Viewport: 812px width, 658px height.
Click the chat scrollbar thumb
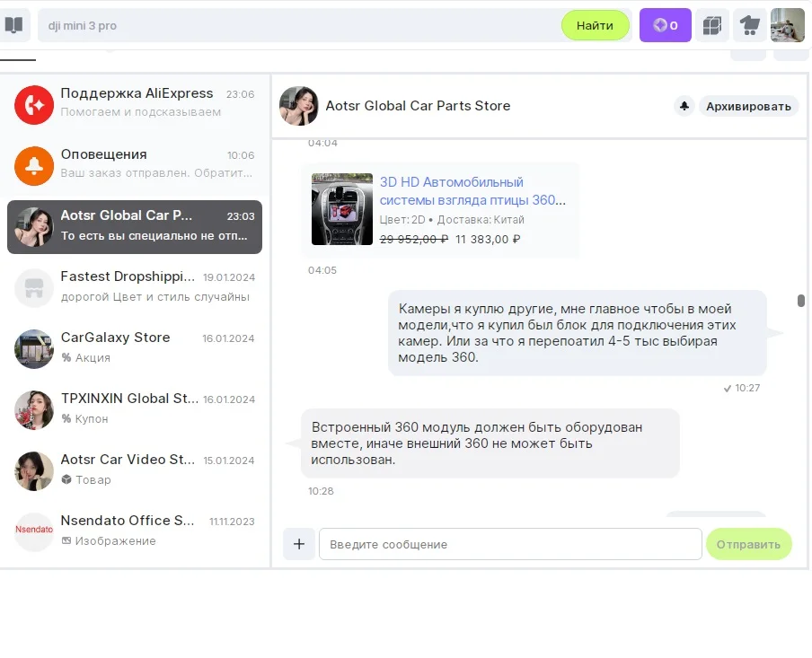(x=801, y=301)
